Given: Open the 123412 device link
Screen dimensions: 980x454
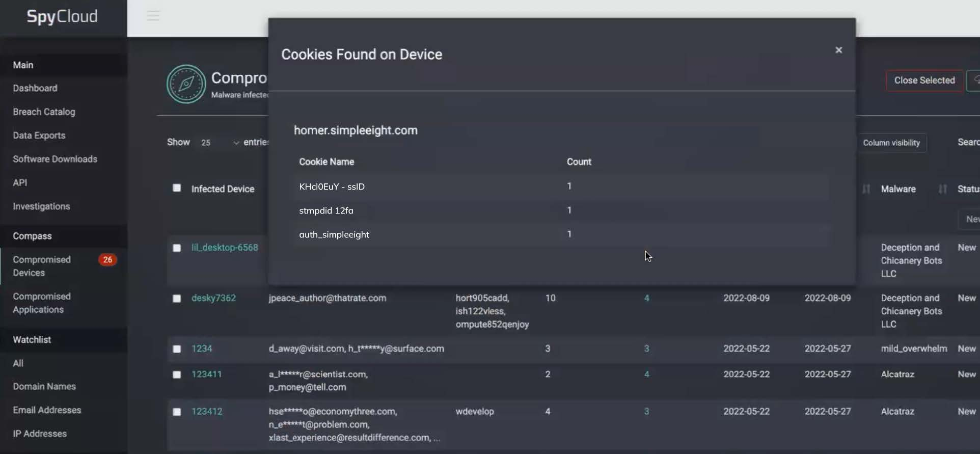Looking at the screenshot, I should tap(207, 411).
